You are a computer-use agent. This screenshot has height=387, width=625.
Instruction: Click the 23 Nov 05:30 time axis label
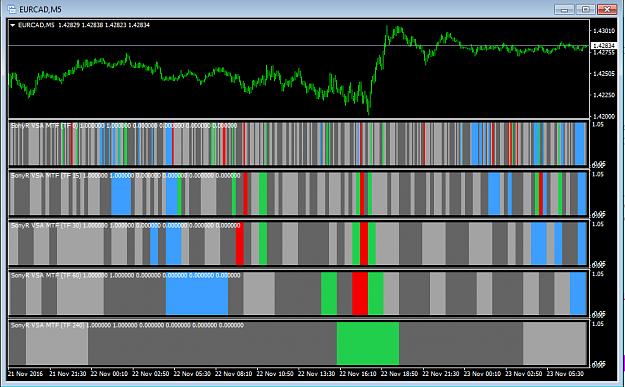click(x=565, y=374)
